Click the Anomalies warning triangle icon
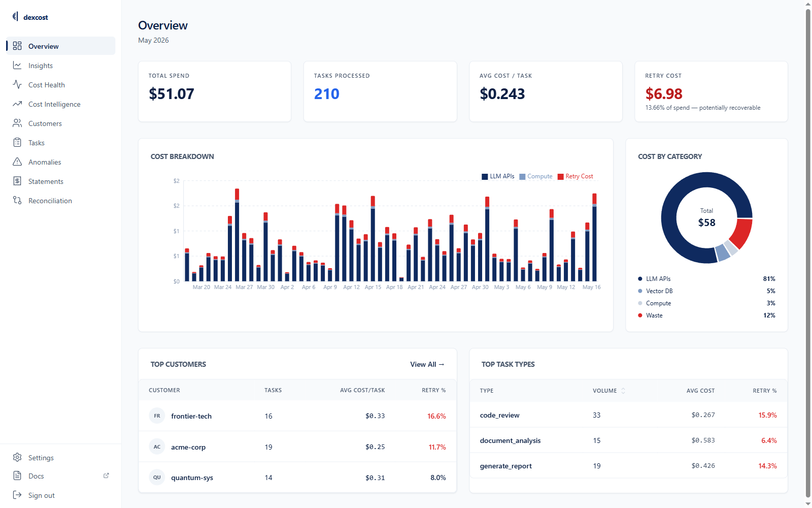This screenshot has height=508, width=812. point(17,162)
